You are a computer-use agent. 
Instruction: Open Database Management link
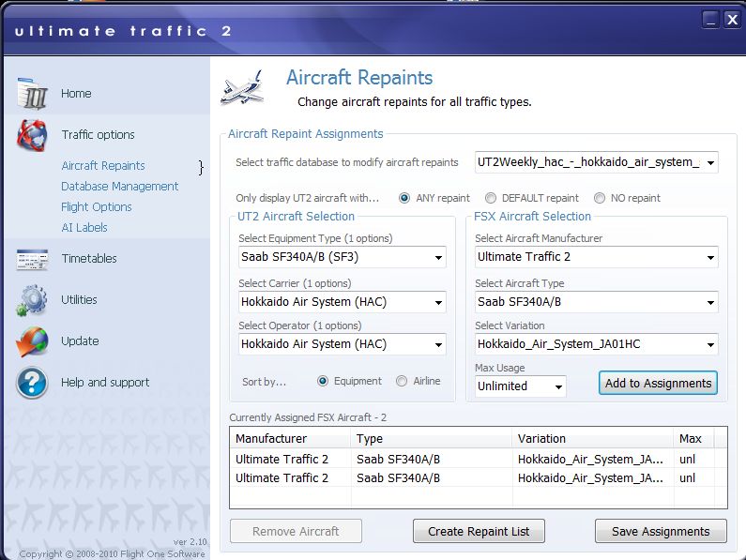coord(120,186)
